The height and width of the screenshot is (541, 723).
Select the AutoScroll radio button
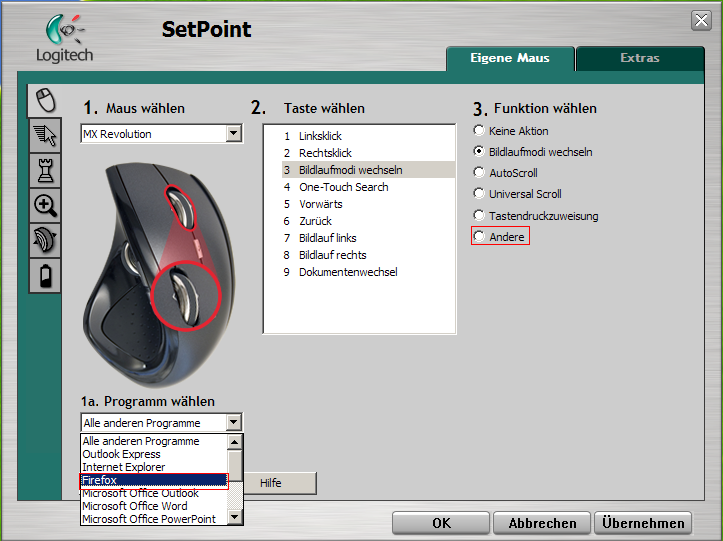pos(479,172)
